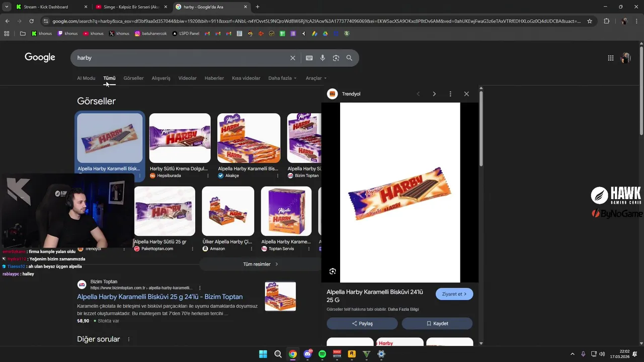The height and width of the screenshot is (362, 644).
Task: Click the Paylaş share button
Action: (362, 323)
